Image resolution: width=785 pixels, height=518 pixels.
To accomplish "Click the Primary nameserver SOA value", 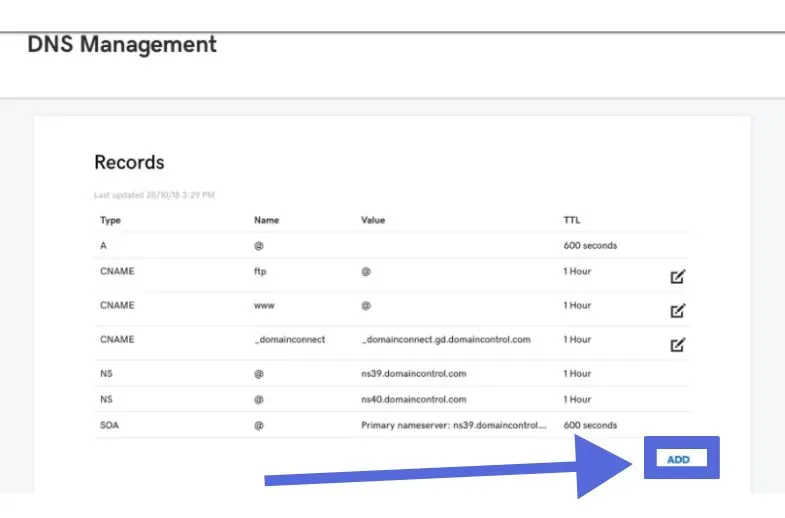I will point(454,425).
